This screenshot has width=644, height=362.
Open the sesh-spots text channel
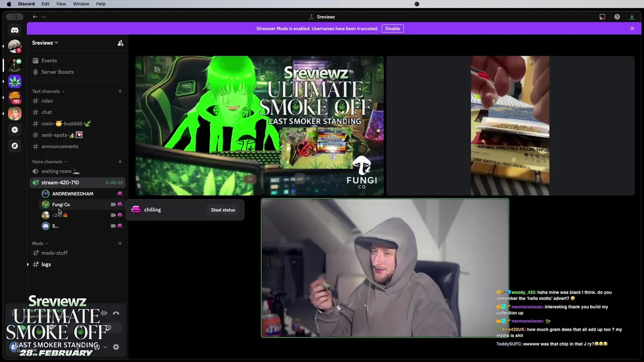[x=77, y=135]
